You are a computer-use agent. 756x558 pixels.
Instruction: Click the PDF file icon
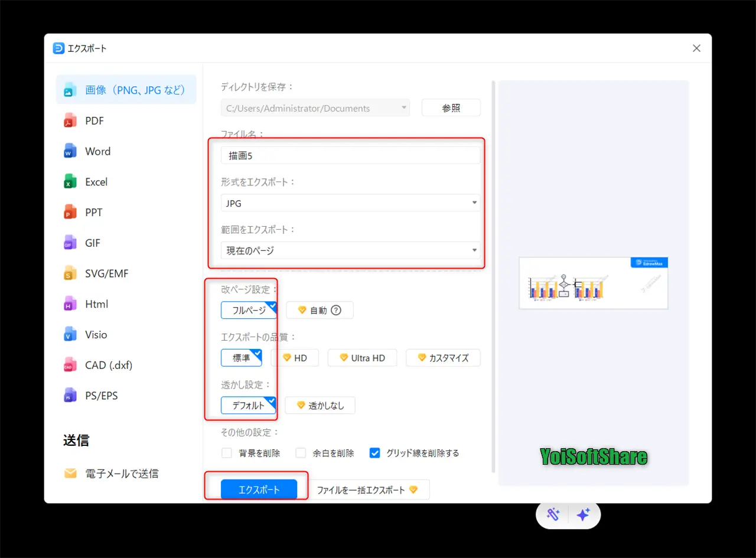click(70, 120)
